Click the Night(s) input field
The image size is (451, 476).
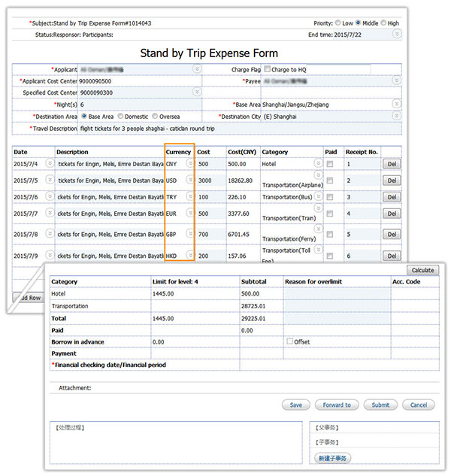tap(140, 105)
